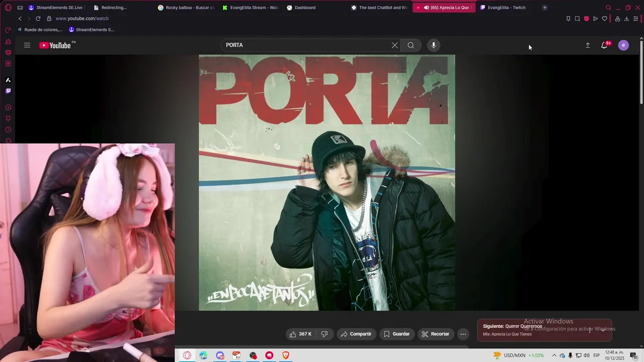Open the Opera account profile icon
This screenshot has width=644, height=362.
[x=617, y=19]
